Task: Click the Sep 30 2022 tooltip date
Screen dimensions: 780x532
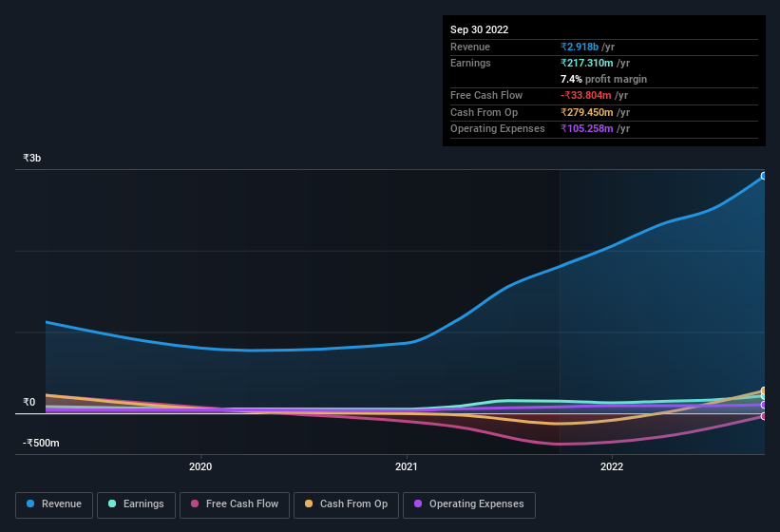Action: (479, 29)
